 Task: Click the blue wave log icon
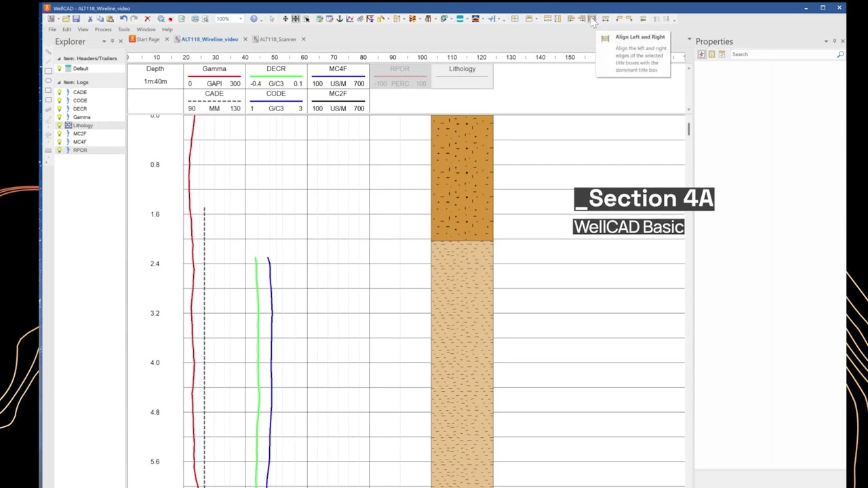pyautogui.click(x=460, y=19)
